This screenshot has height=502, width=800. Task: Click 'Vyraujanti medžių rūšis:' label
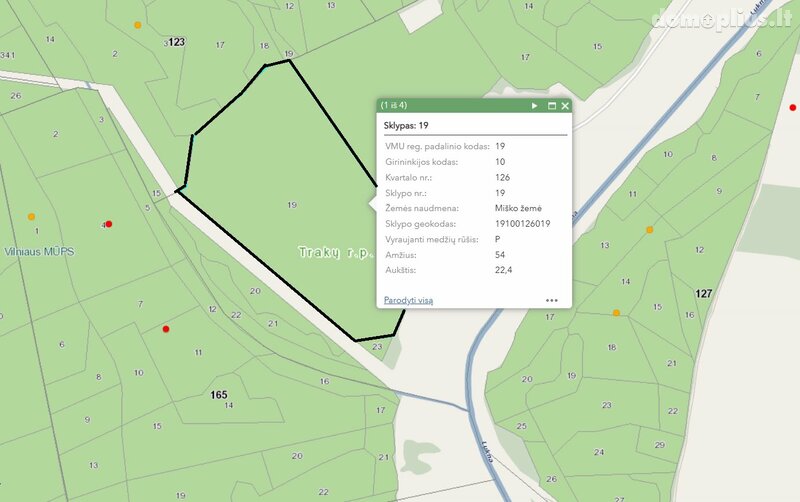(432, 239)
